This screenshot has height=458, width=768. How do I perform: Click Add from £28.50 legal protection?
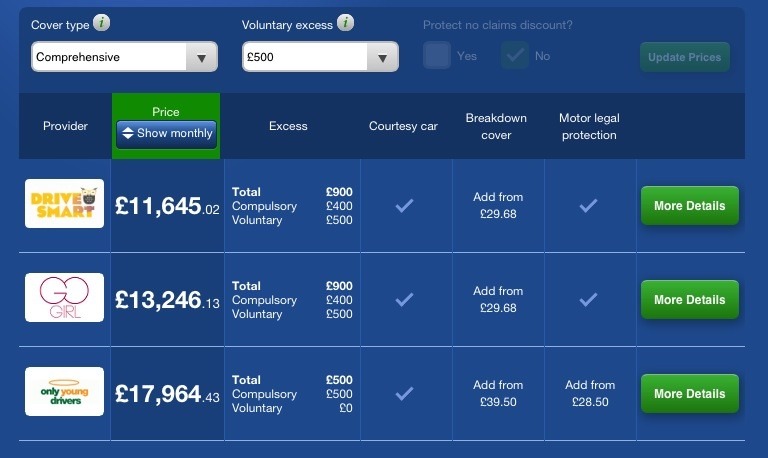pos(589,393)
